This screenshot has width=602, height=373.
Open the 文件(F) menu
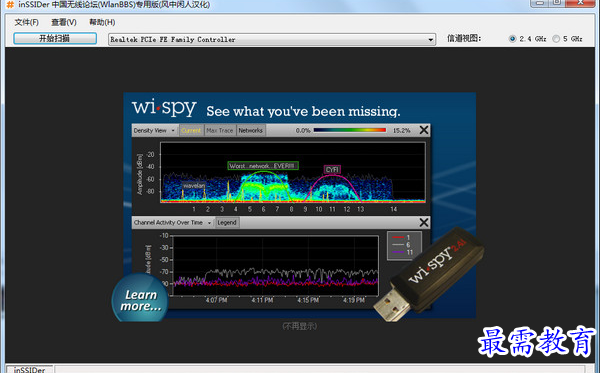pyautogui.click(x=26, y=22)
